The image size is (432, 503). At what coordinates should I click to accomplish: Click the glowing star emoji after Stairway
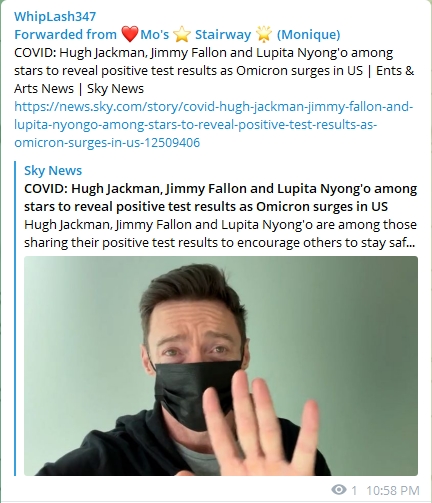264,35
